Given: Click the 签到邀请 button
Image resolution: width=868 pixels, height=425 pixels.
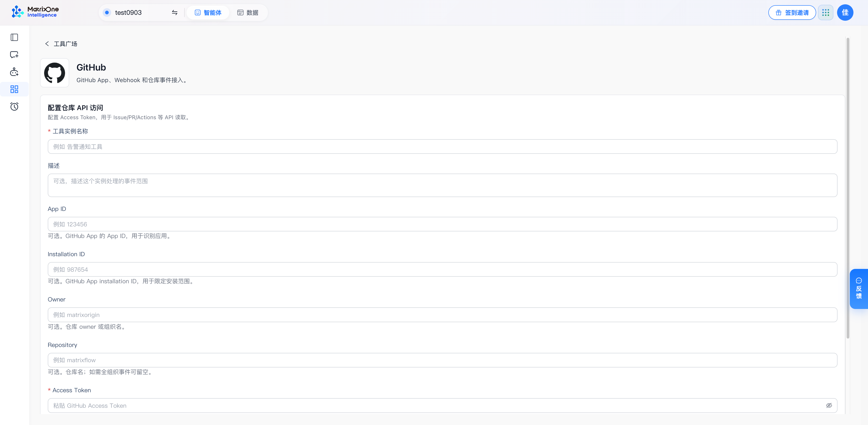Looking at the screenshot, I should 792,13.
